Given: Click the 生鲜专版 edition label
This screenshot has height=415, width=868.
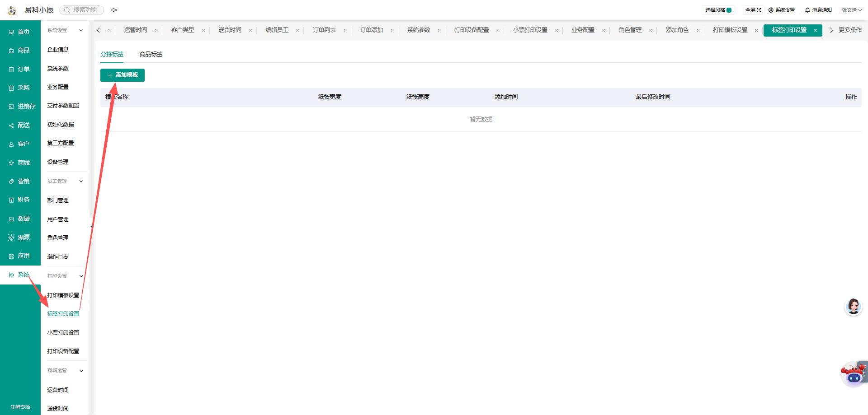Looking at the screenshot, I should coord(20,407).
